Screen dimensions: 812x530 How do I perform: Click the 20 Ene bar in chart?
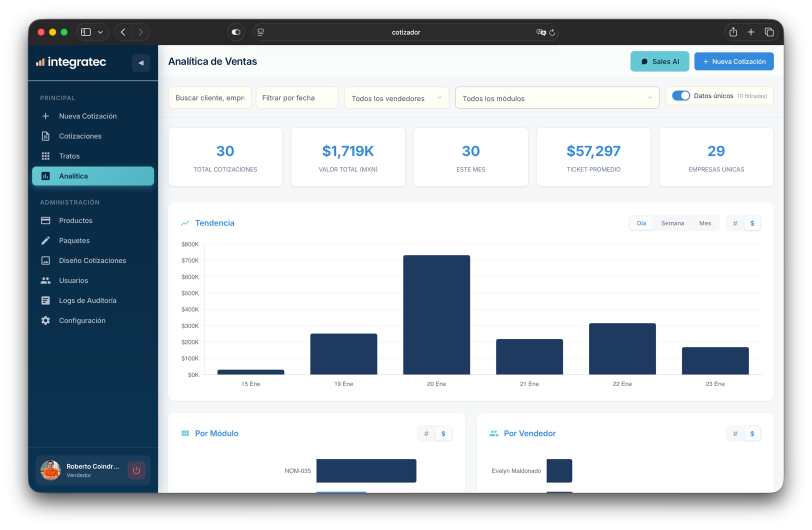coord(436,315)
